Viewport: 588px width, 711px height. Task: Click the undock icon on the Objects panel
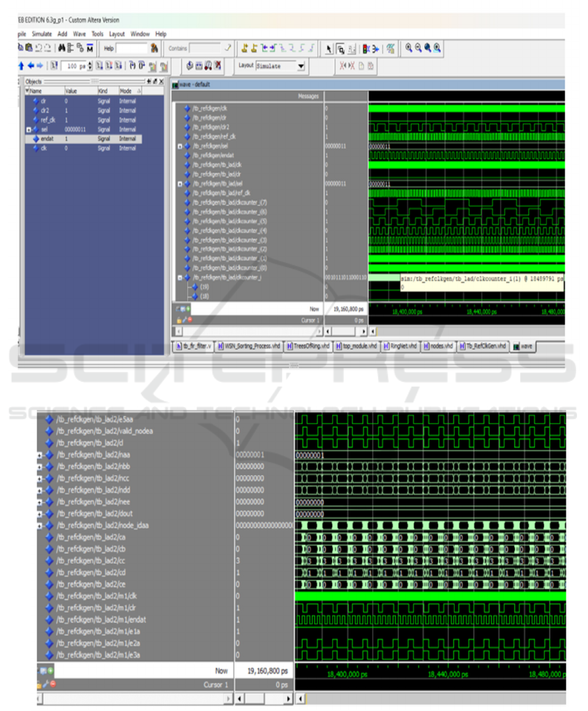pos(155,82)
